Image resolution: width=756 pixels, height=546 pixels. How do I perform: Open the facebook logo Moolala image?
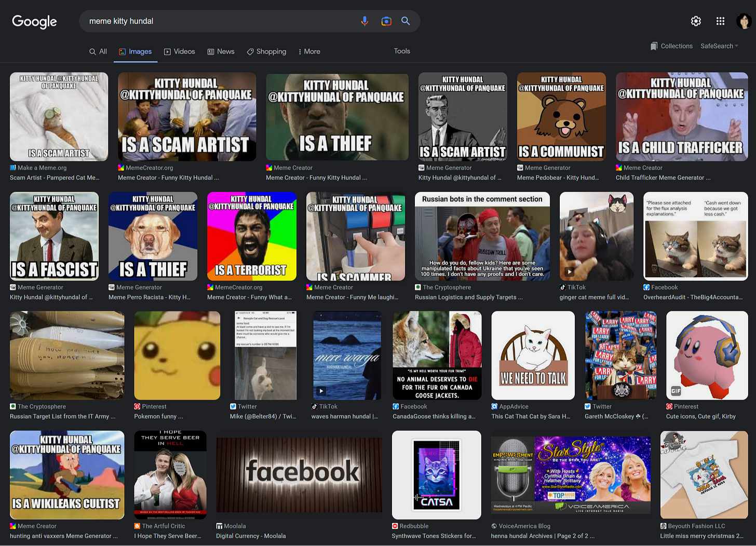[x=299, y=475]
